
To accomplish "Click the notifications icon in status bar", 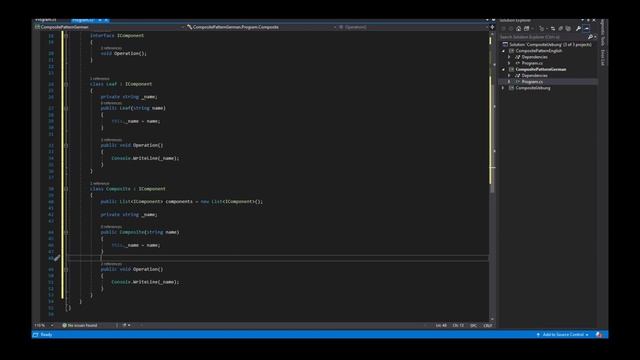I will point(599,334).
